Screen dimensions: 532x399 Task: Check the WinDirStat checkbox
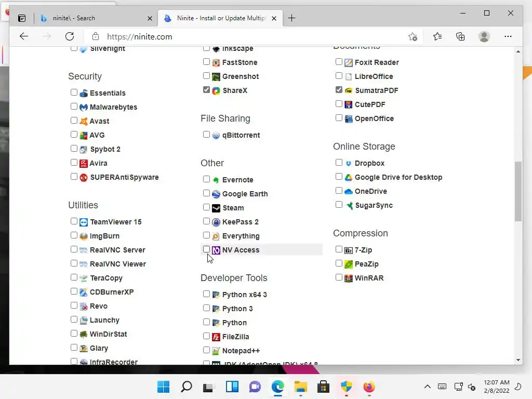point(74,333)
